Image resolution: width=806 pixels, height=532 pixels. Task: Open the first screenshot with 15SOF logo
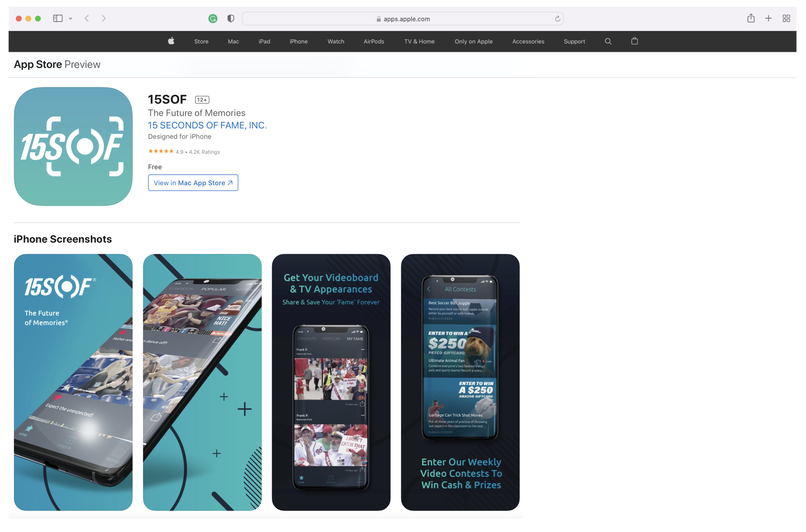tap(73, 382)
